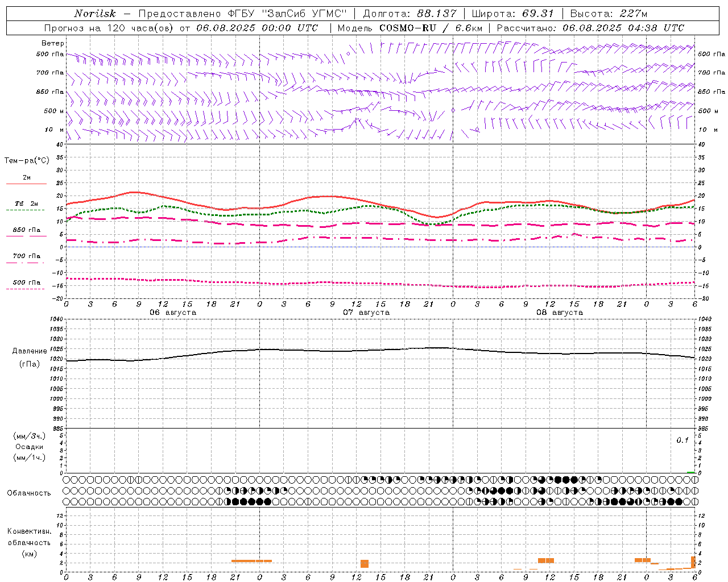Click the 850 гПа legend in the temperature panel
This screenshot has height=582, width=728.
26,230
